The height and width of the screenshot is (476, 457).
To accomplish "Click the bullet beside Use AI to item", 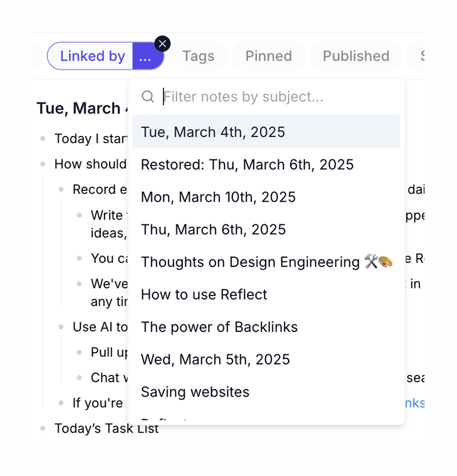I will click(x=61, y=327).
